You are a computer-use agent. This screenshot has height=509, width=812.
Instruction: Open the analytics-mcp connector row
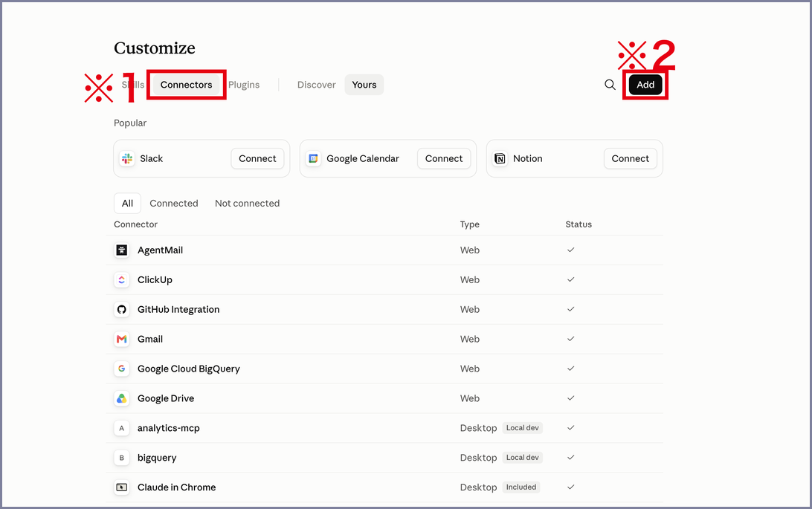click(384, 428)
